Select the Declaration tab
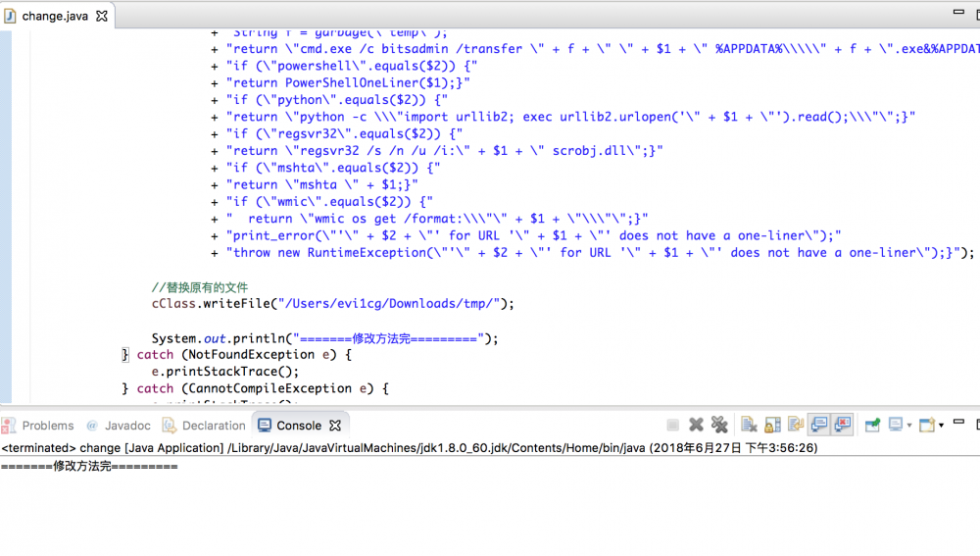Viewport: 980px width, 556px height. click(x=205, y=426)
